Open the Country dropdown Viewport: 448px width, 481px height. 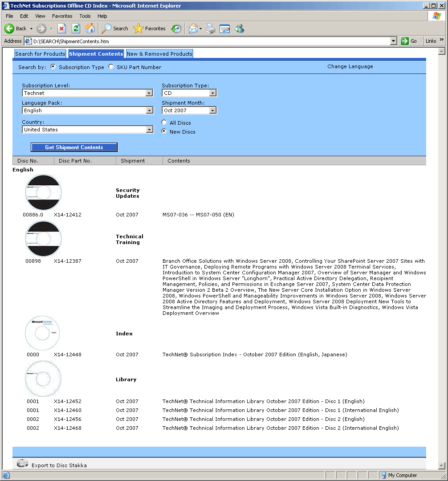click(x=87, y=130)
